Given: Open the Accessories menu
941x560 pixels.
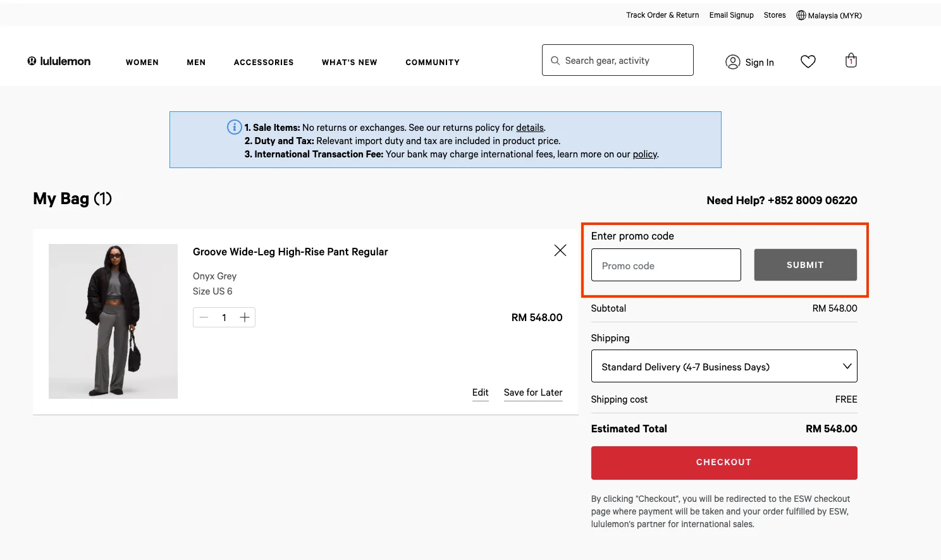Looking at the screenshot, I should 264,63.
